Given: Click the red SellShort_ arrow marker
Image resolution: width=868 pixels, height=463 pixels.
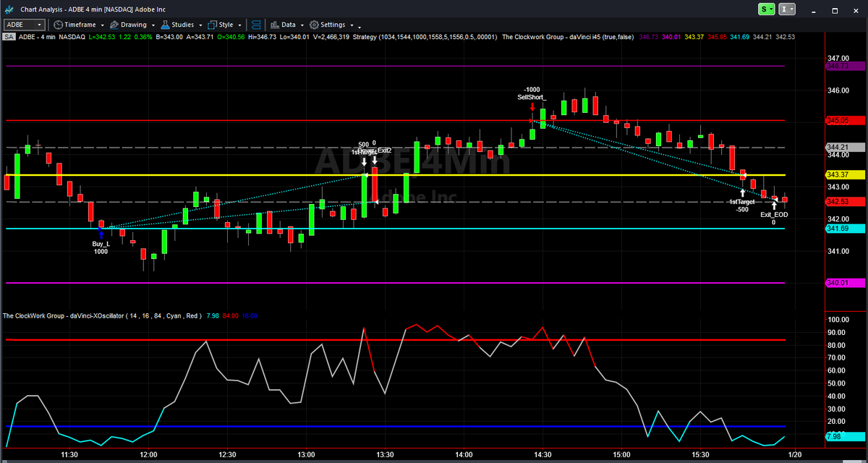Looking at the screenshot, I should 532,106.
